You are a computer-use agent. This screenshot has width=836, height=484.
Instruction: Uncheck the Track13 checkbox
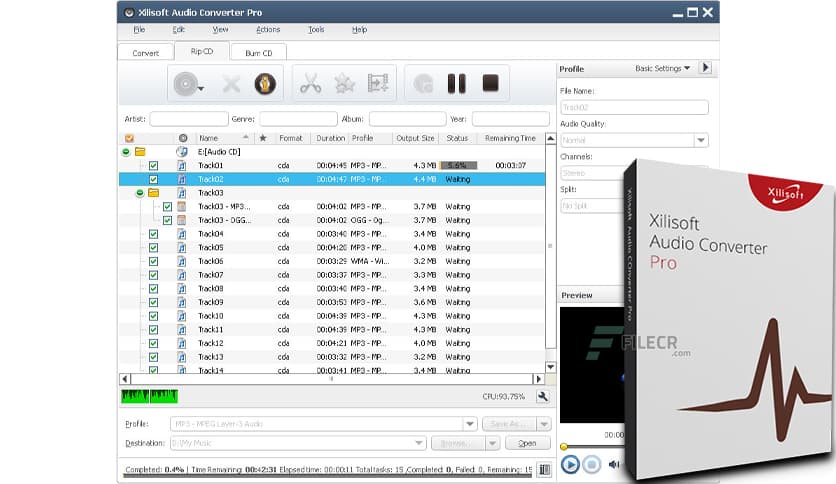(x=154, y=357)
